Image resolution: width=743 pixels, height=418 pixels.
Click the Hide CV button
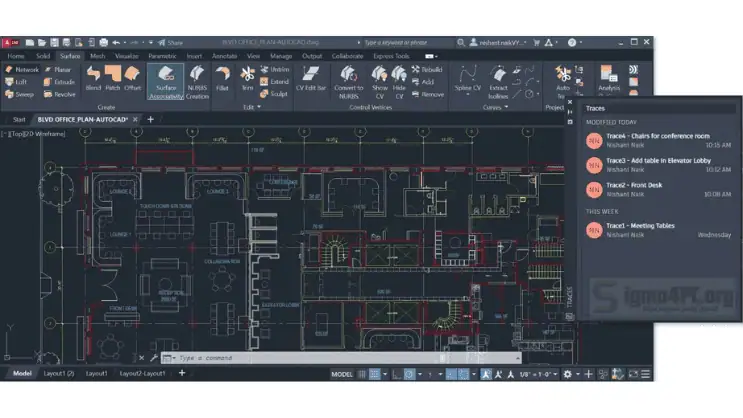pos(399,82)
